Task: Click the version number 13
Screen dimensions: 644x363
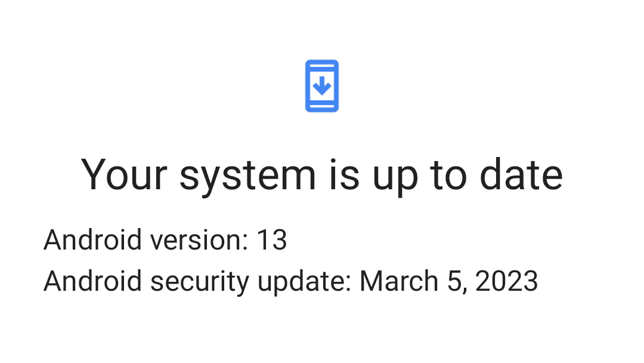Action: [272, 240]
